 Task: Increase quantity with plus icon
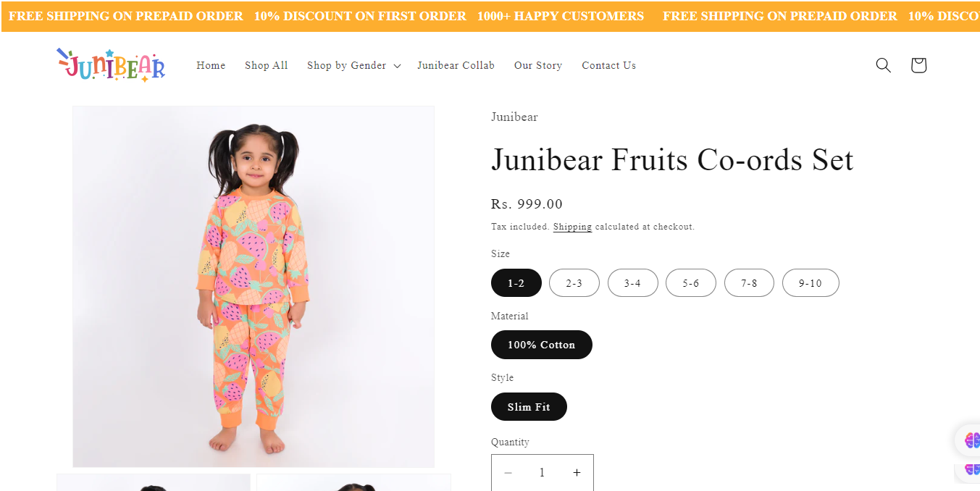(x=577, y=473)
